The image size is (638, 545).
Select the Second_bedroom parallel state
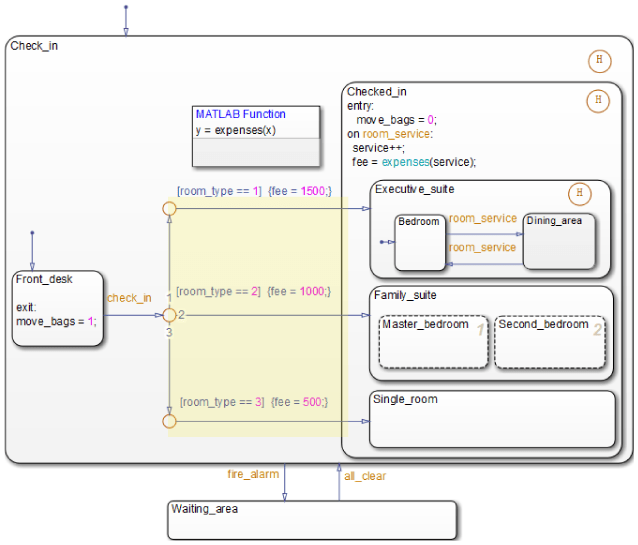(550, 342)
